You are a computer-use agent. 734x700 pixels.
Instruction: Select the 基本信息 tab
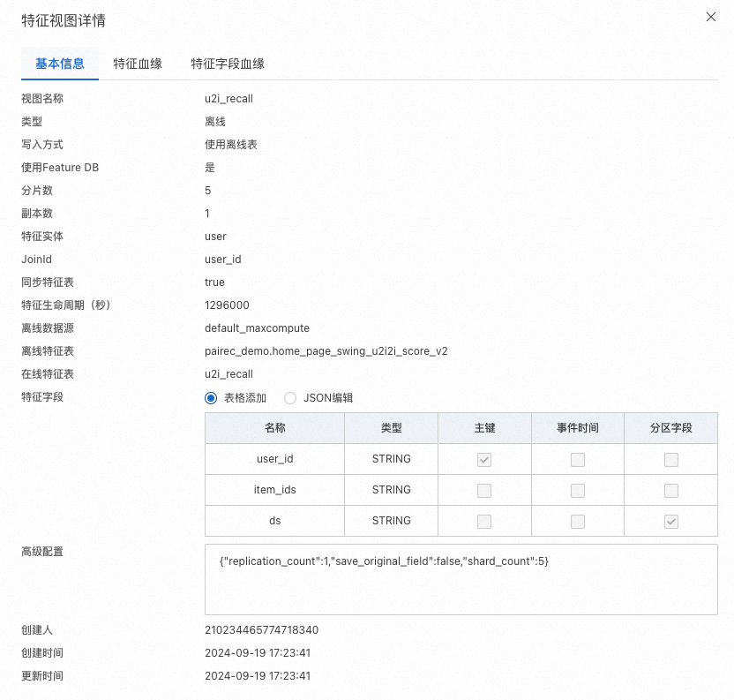[x=59, y=64]
